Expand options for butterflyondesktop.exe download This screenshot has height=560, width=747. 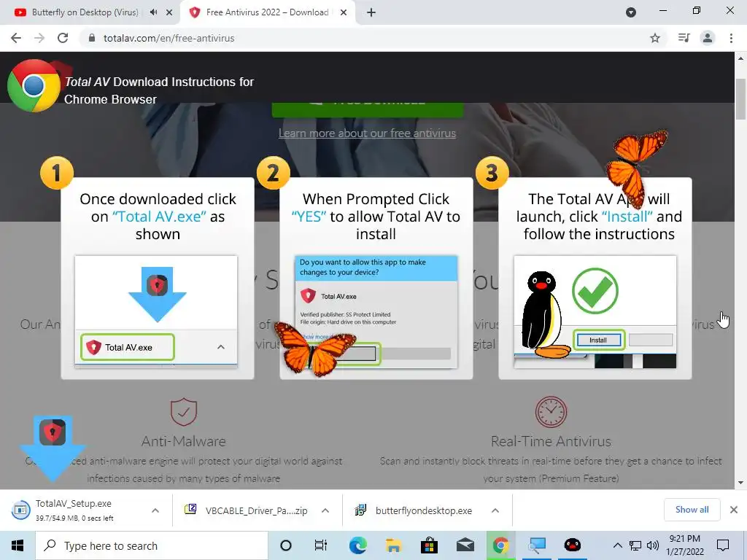point(495,510)
